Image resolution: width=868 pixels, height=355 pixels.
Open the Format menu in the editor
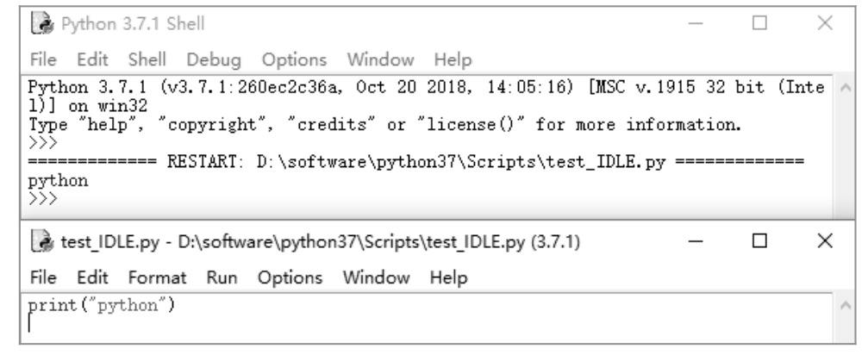tap(157, 277)
